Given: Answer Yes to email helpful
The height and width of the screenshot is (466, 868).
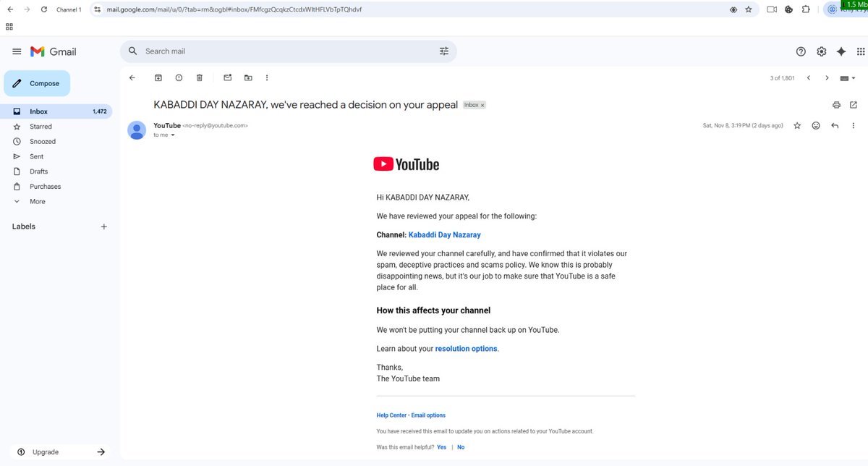Looking at the screenshot, I should point(441,447).
